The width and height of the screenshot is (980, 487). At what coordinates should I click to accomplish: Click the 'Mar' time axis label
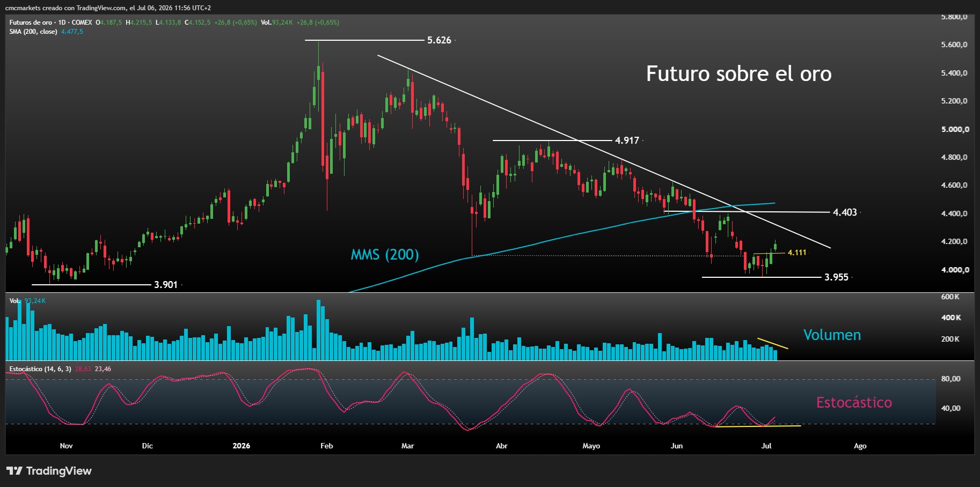tap(407, 446)
